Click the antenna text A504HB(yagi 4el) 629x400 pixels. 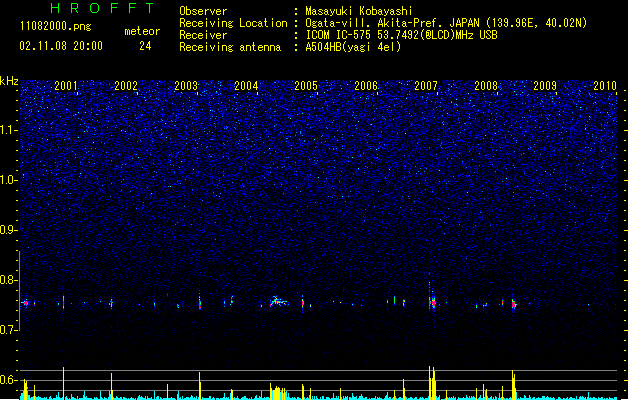(353, 47)
